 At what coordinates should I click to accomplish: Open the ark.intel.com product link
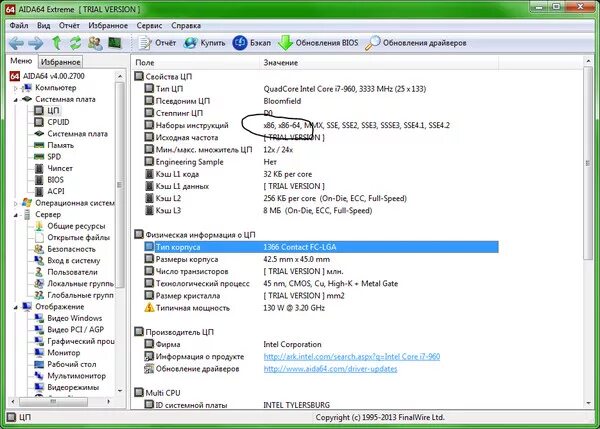click(x=352, y=357)
